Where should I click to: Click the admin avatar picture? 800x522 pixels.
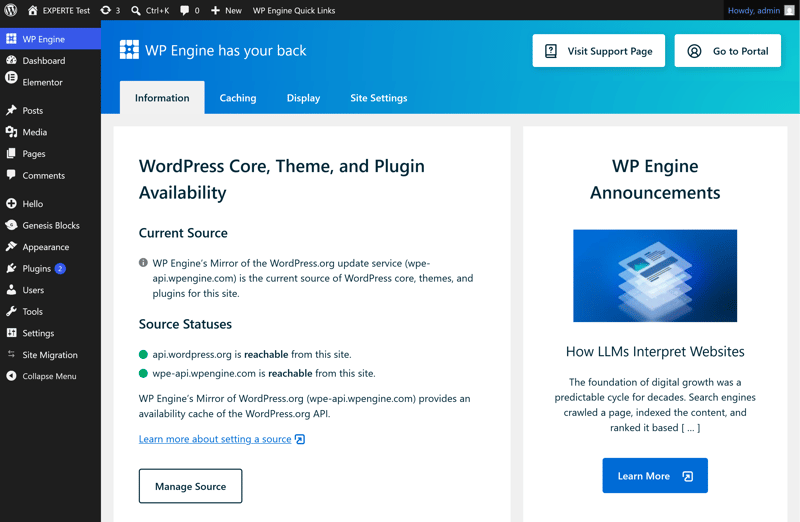pyautogui.click(x=789, y=10)
